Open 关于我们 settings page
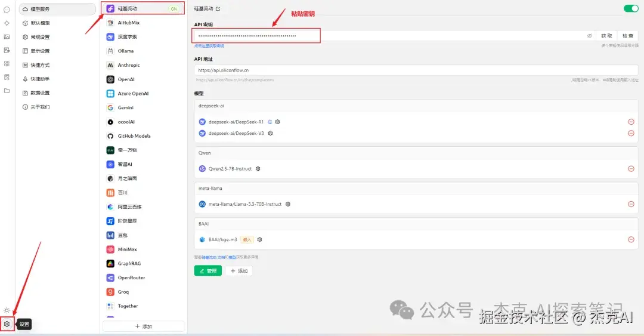 pyautogui.click(x=57, y=107)
